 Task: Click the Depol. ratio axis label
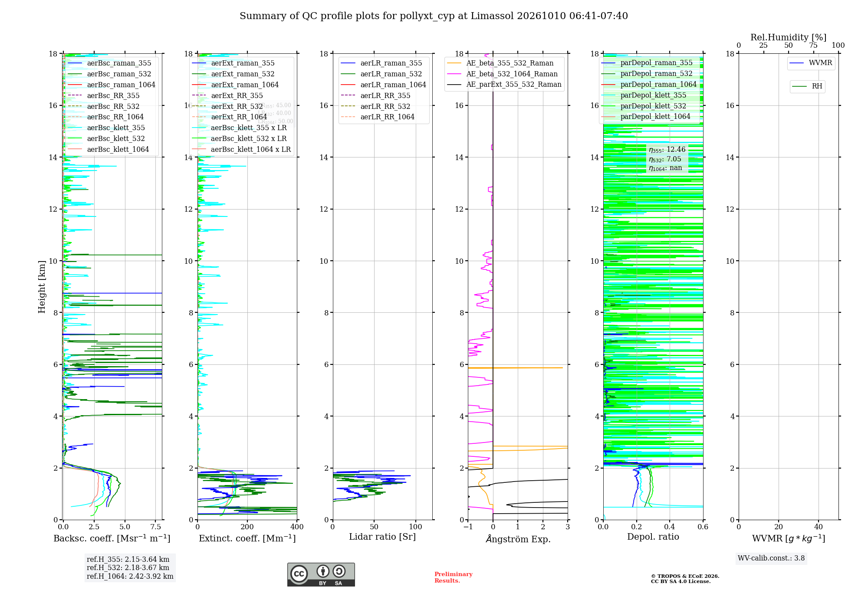point(653,537)
